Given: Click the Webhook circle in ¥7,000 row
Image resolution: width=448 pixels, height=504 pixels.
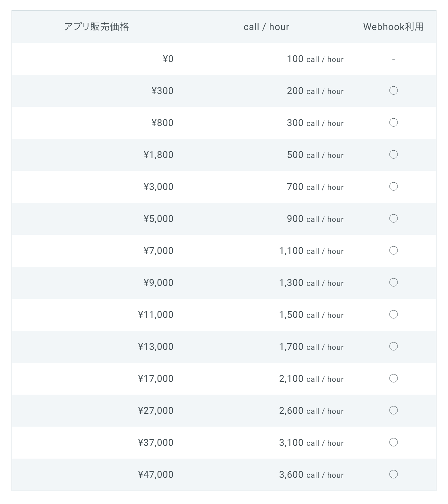Looking at the screenshot, I should [x=393, y=250].
